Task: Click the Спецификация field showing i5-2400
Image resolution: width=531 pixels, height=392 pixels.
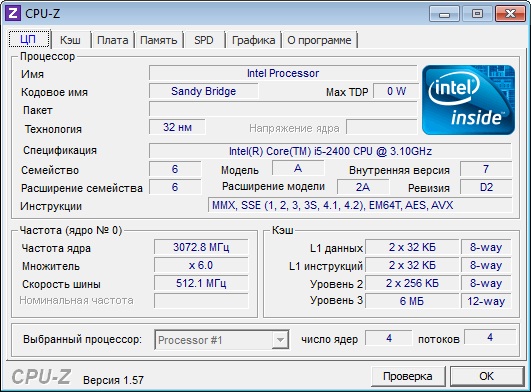Action: 330,151
